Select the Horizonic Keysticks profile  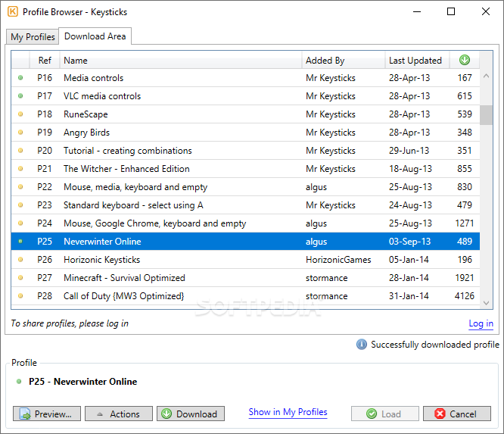tap(102, 260)
